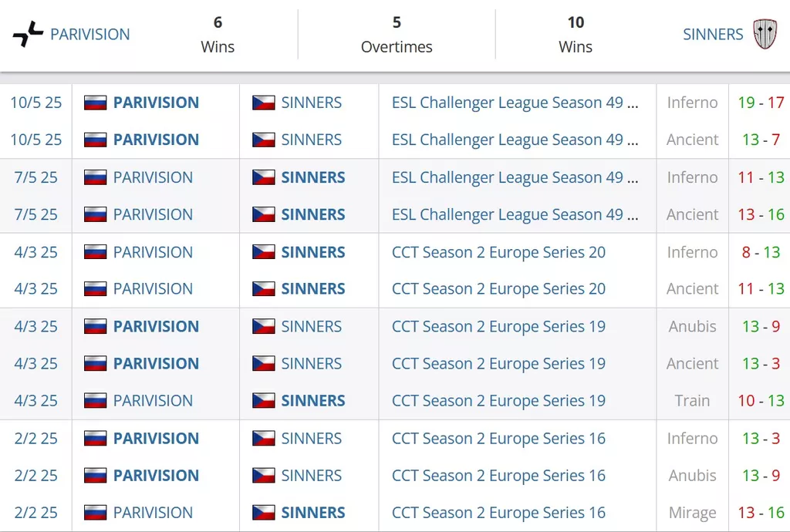Click the 10/5 25 date on the 13 - 7 Ancient row
This screenshot has height=532, width=790.
(x=36, y=140)
